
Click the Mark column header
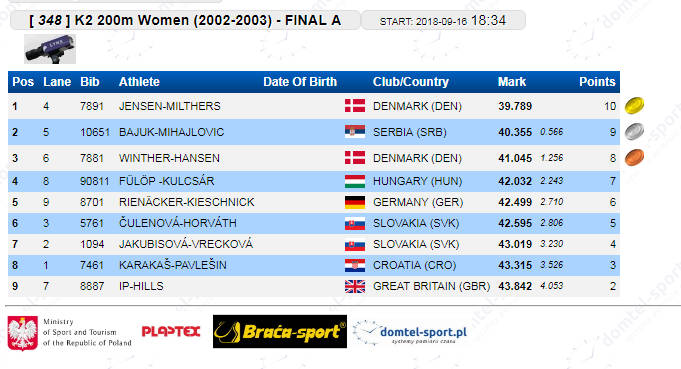point(512,82)
